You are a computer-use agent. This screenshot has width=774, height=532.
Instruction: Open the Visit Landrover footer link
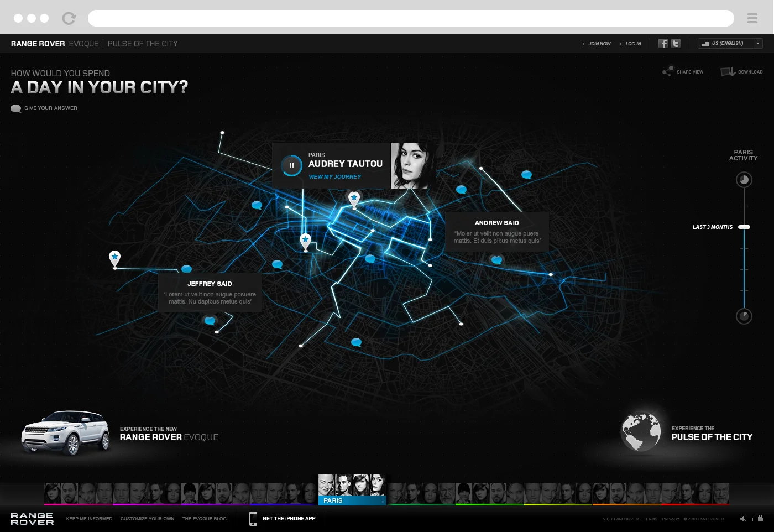click(x=621, y=519)
